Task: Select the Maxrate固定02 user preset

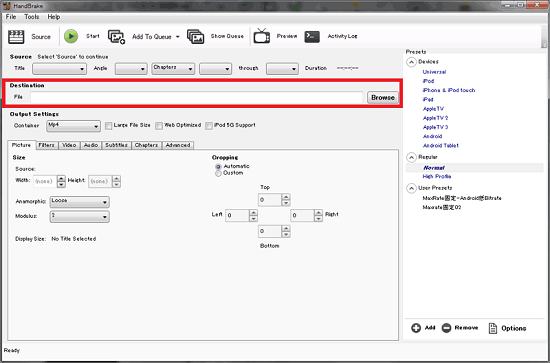Action: (x=442, y=207)
